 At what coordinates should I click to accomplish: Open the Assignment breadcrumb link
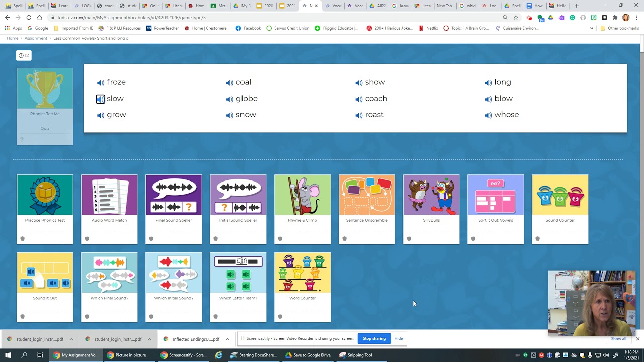click(36, 38)
